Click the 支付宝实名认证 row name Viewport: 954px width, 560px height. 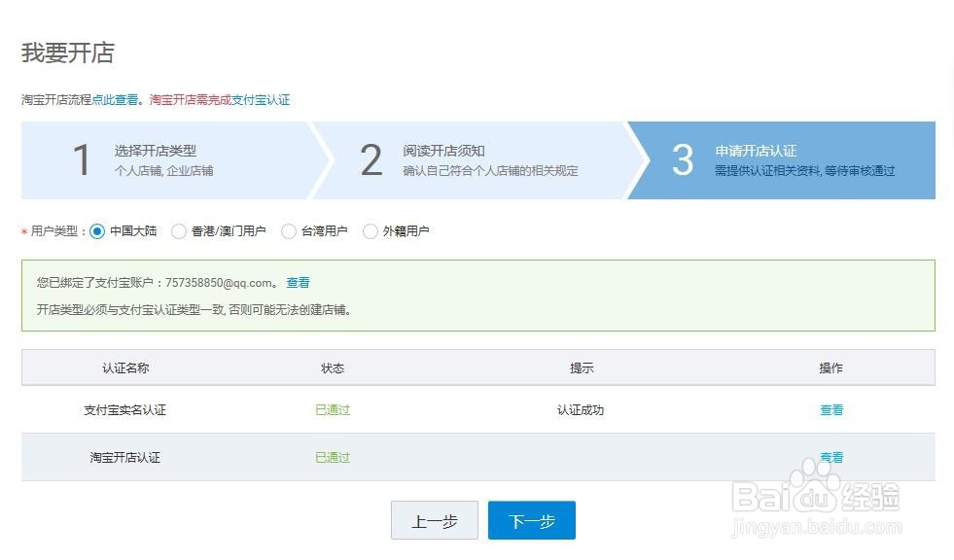click(124, 410)
